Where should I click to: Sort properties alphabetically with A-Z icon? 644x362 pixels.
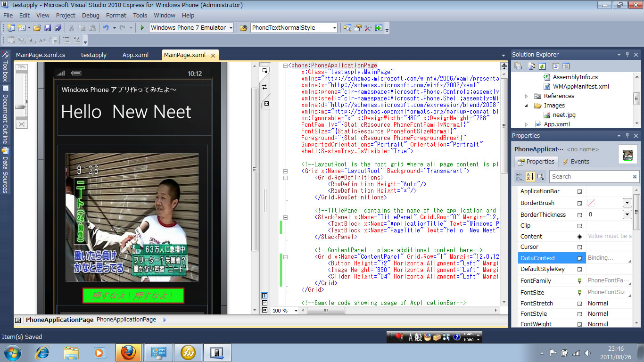coord(530,176)
